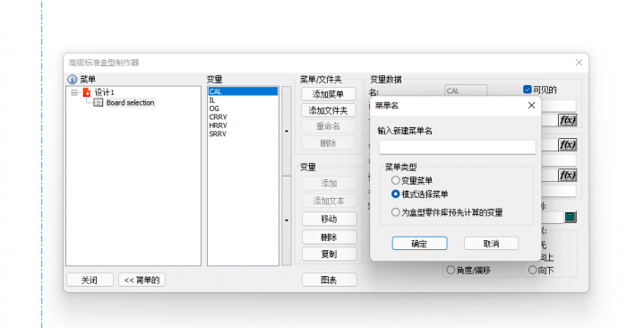Click the top f(x) formula button

pyautogui.click(x=567, y=120)
